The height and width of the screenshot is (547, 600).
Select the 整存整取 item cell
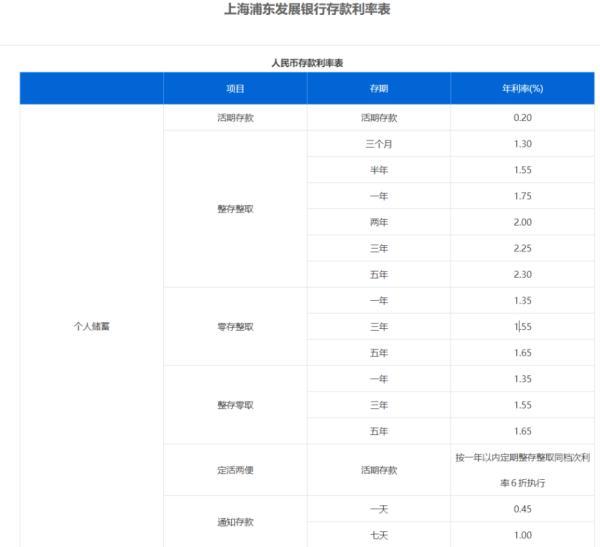point(235,209)
